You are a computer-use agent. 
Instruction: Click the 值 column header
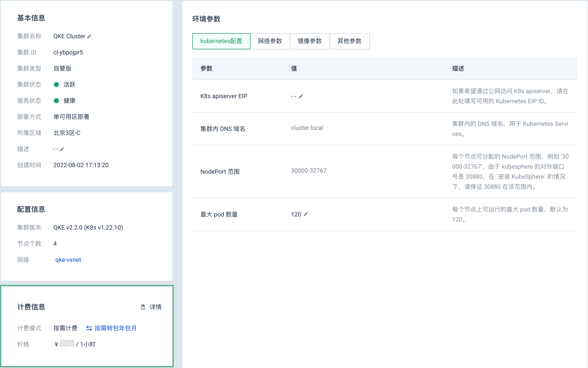tap(294, 68)
